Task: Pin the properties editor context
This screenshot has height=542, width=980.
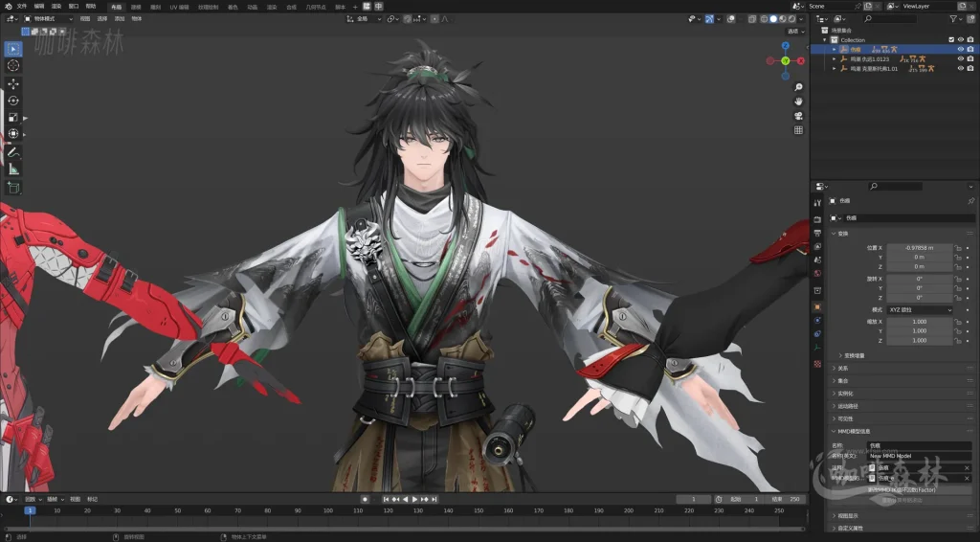Action: (970, 201)
